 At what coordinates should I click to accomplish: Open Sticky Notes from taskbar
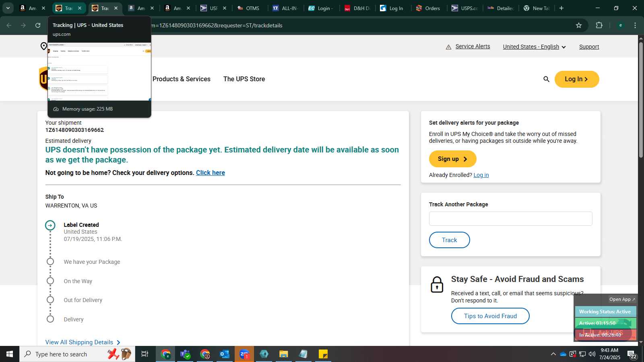(x=323, y=354)
